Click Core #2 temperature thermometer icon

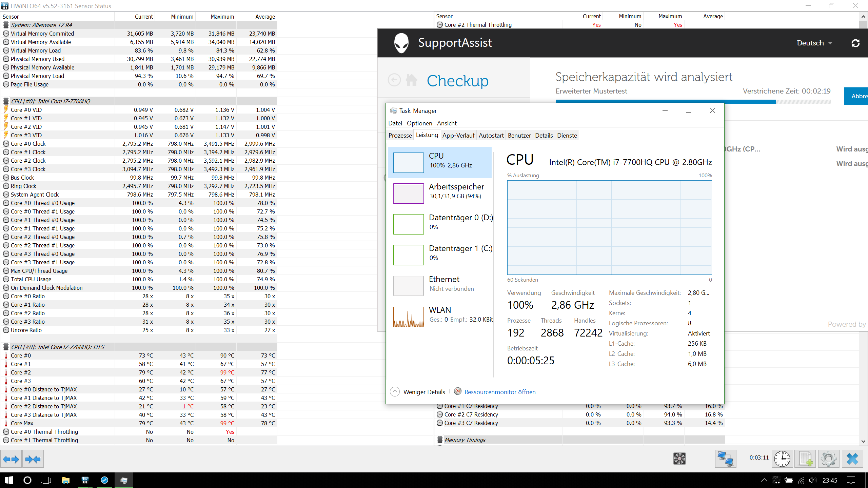click(x=6, y=372)
